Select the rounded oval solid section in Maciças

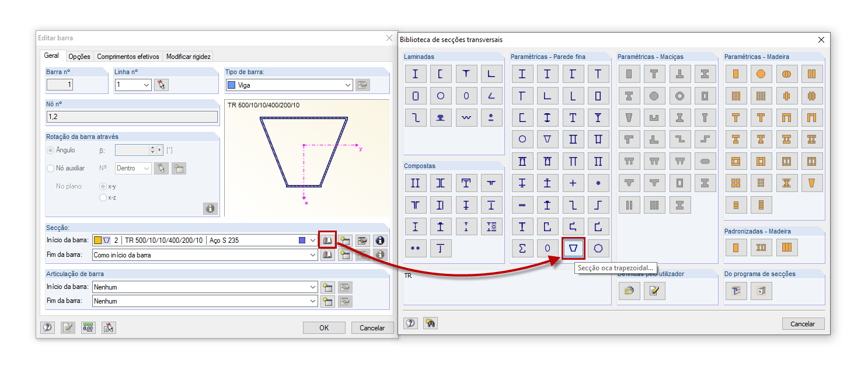(705, 161)
